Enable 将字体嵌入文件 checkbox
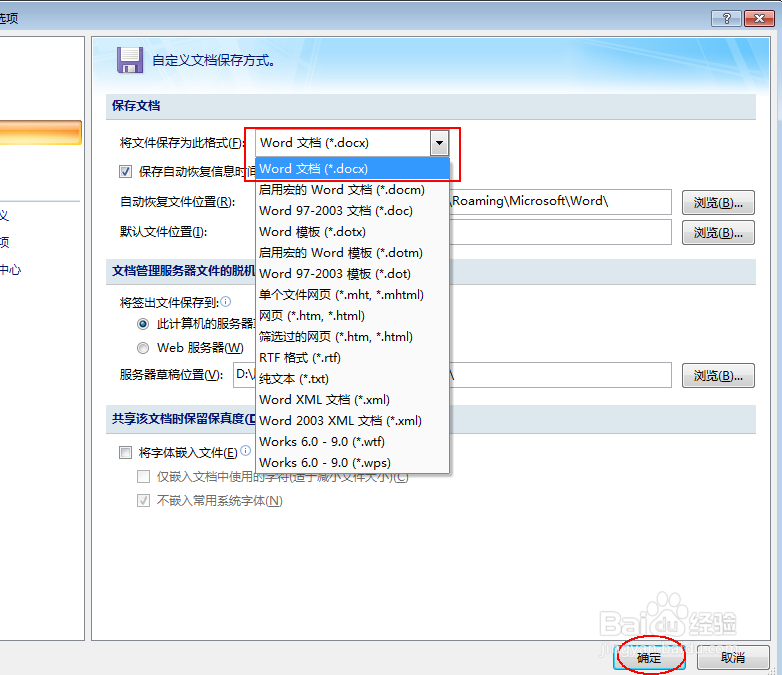This screenshot has height=675, width=782. click(125, 452)
